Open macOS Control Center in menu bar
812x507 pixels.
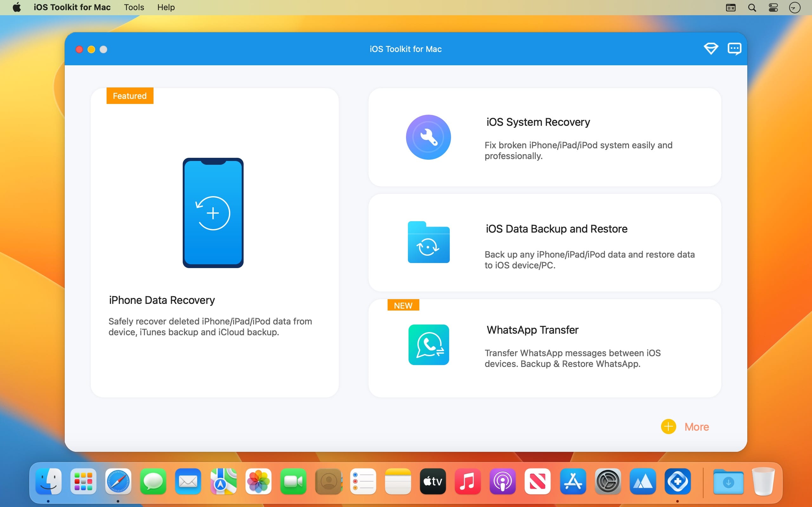(773, 7)
